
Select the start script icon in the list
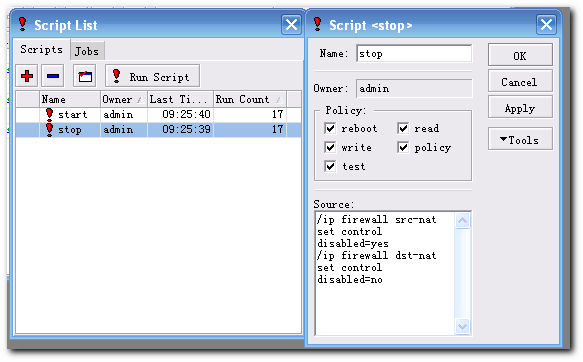pos(49,114)
